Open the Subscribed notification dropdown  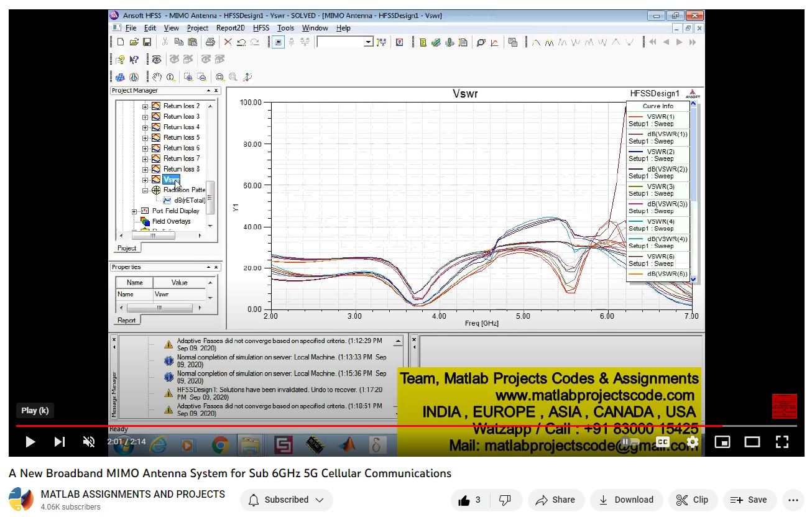click(287, 500)
